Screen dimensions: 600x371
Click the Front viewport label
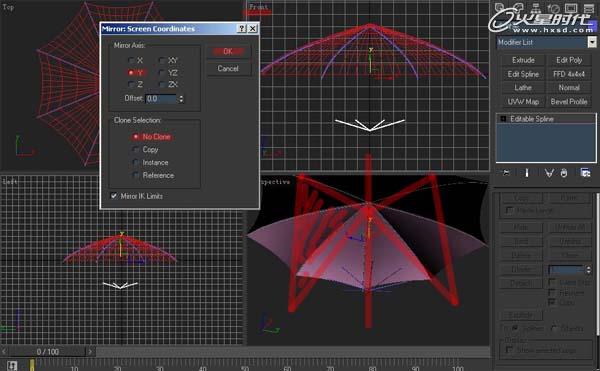pos(259,7)
